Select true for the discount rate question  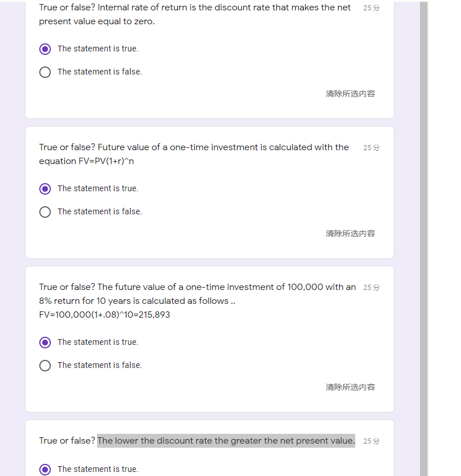[x=45, y=470]
